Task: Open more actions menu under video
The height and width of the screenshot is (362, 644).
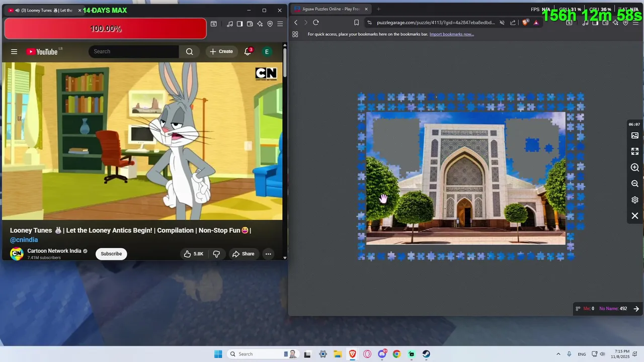Action: coord(268,254)
